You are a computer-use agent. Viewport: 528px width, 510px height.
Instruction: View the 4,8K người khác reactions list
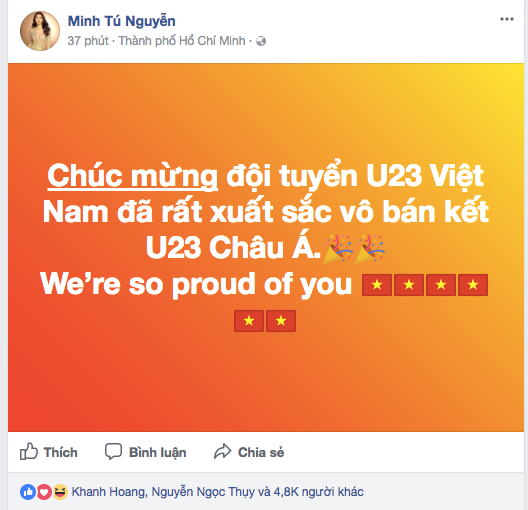point(319,492)
